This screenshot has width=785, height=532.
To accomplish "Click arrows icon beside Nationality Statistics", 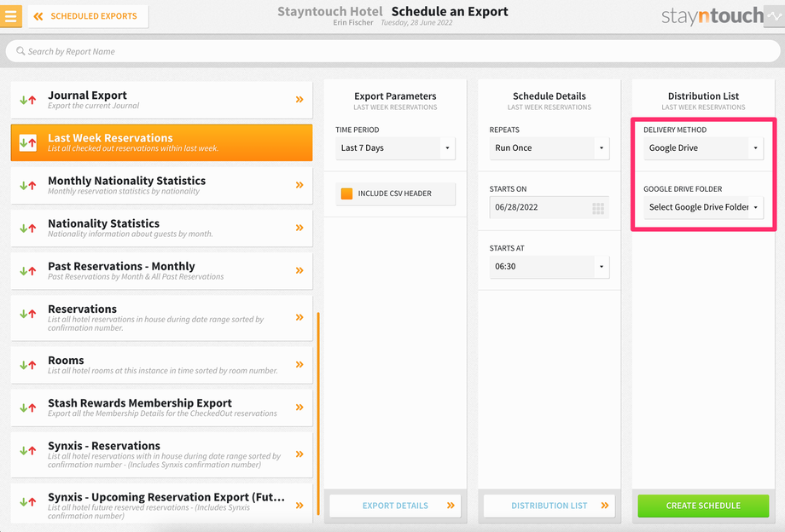I will point(28,228).
